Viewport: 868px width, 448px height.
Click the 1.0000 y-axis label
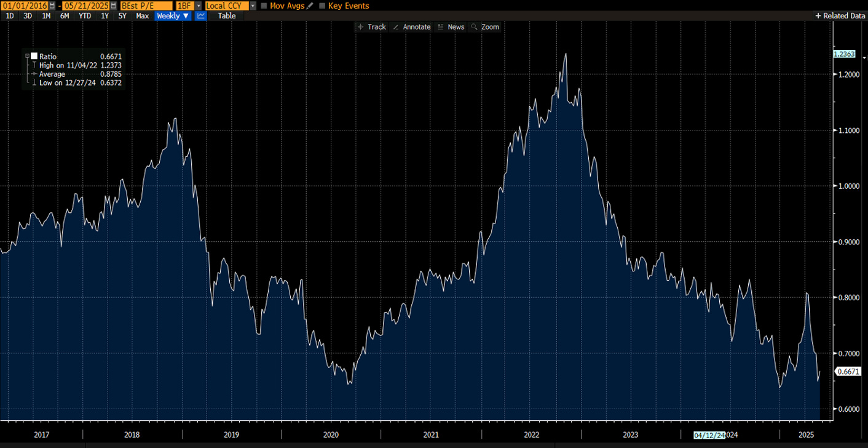(x=848, y=186)
